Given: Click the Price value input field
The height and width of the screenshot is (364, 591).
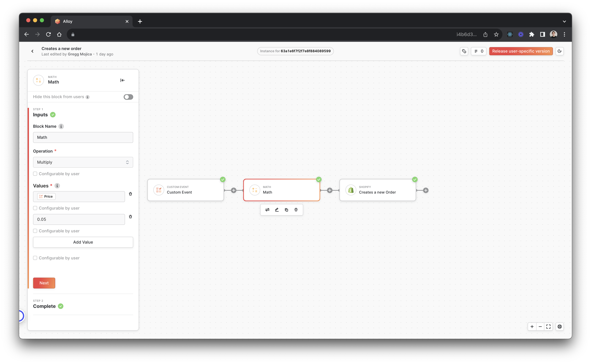Looking at the screenshot, I should coord(79,197).
